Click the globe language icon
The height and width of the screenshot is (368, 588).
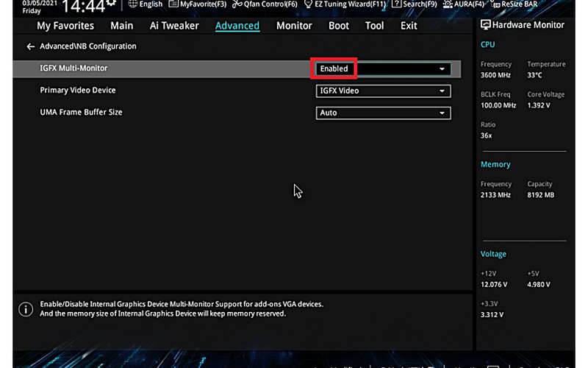point(133,4)
